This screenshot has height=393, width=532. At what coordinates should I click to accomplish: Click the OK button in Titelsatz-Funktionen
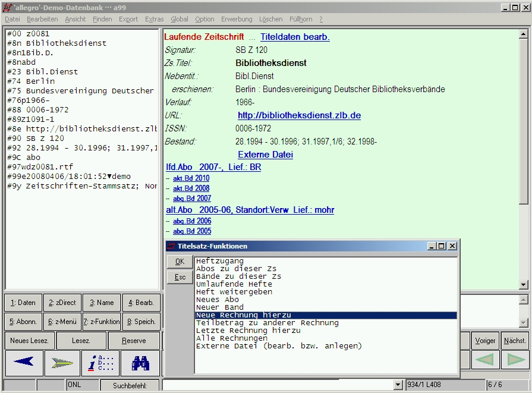click(180, 262)
